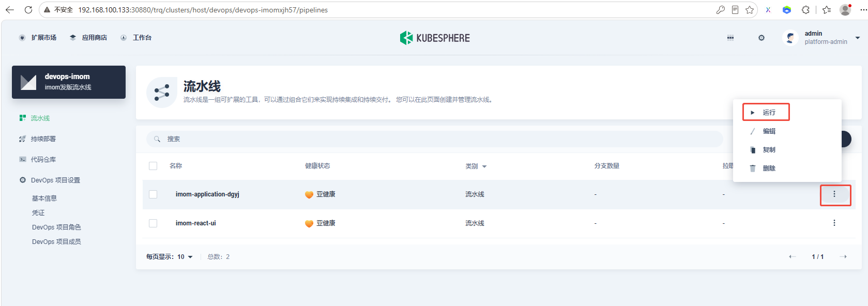Check the imom-application-dgyj row checkbox
Viewport: 868px width, 306px height.
coord(153,194)
